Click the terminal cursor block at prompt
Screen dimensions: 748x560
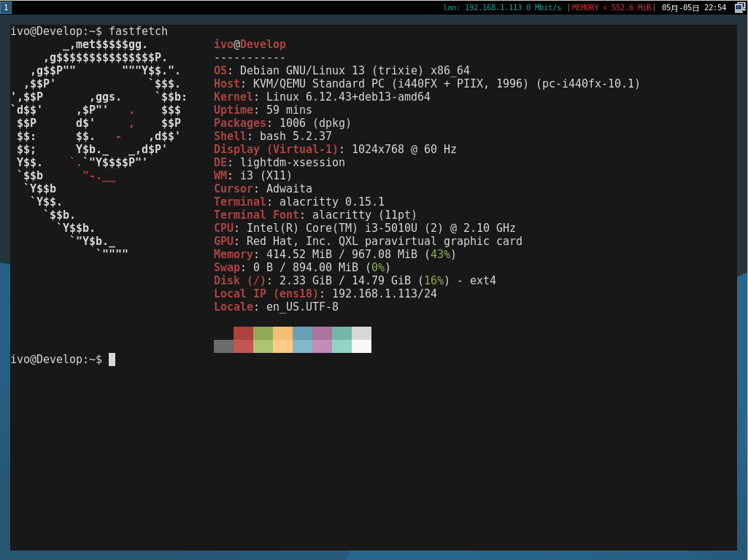coord(112,359)
